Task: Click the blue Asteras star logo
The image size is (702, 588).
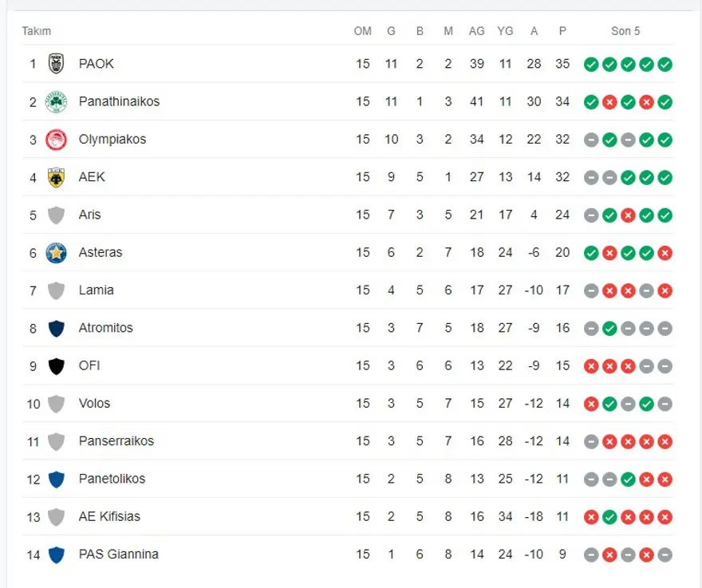Action: [56, 253]
